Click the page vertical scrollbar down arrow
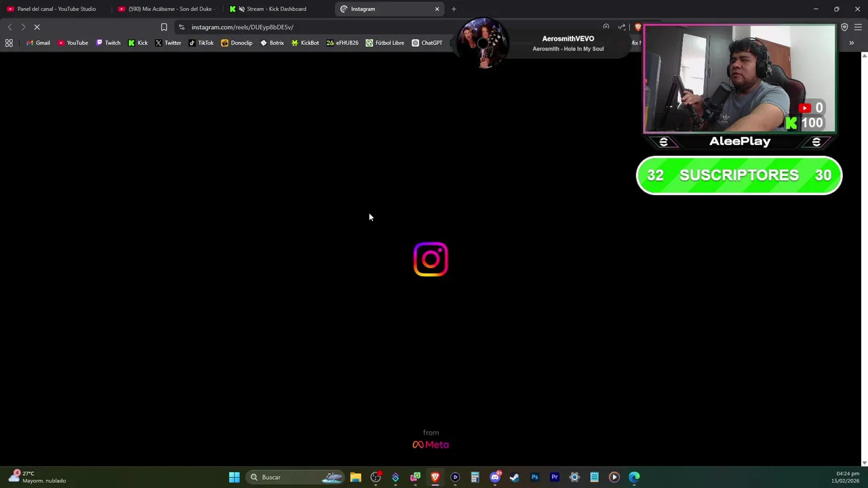Image resolution: width=868 pixels, height=488 pixels. [864, 462]
